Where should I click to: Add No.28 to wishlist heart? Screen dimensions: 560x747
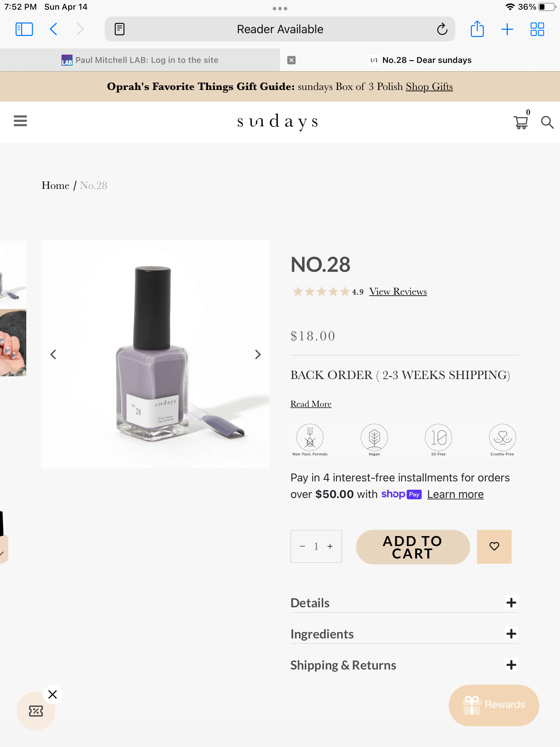[494, 546]
